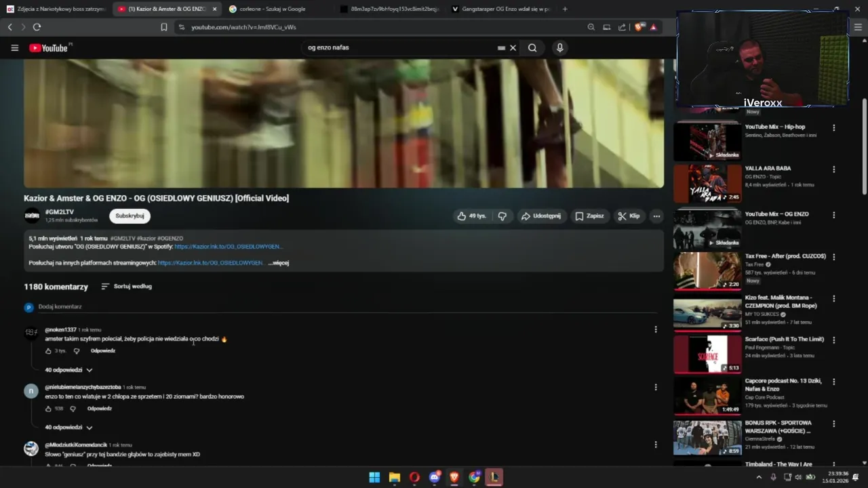This screenshot has height=488, width=868.
Task: Open the #GM2LTV channel avatar
Action: [x=32, y=216]
